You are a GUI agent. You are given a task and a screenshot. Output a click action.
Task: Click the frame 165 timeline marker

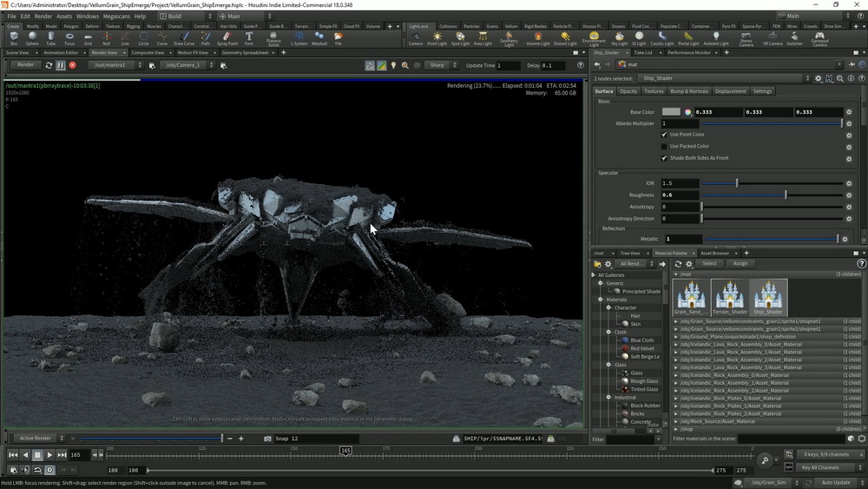(x=346, y=451)
